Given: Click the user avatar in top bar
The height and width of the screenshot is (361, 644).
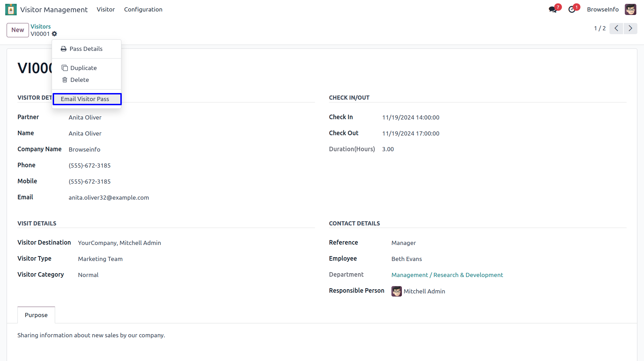Looking at the screenshot, I should pyautogui.click(x=630, y=9).
